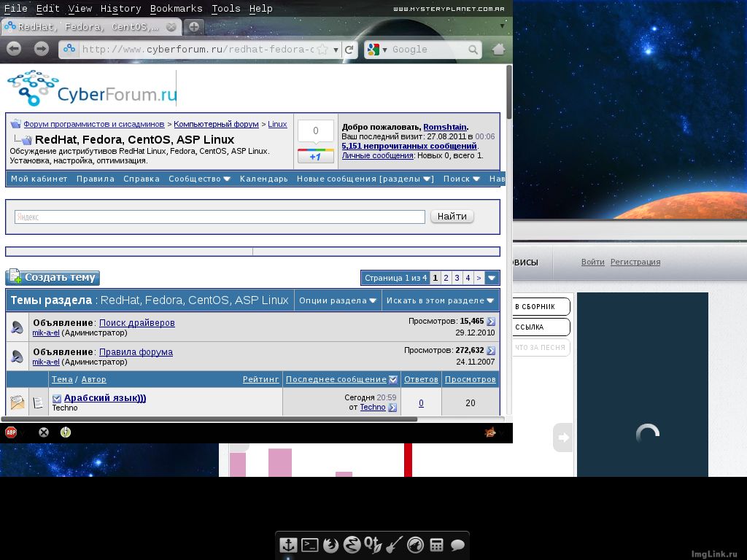The image size is (747, 560).
Task: Click the Romshtain username link
Action: (x=445, y=127)
